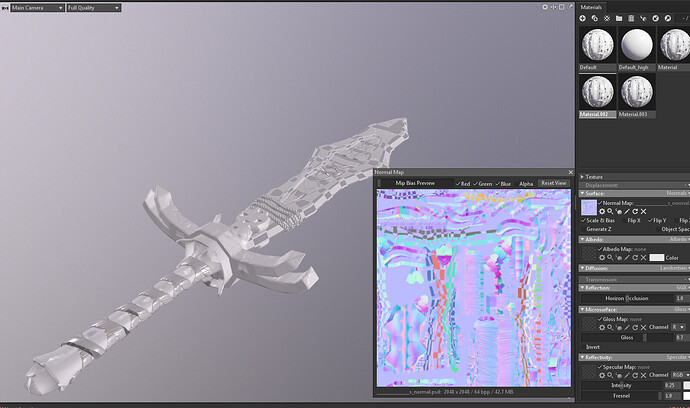Collapse the Microsurface section
690x408 pixels.
[x=582, y=309]
